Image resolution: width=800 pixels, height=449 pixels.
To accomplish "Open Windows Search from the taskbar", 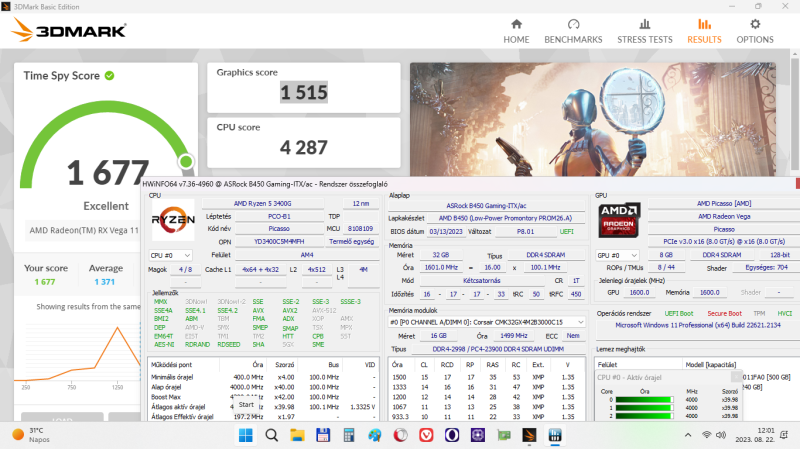I will coord(271,435).
